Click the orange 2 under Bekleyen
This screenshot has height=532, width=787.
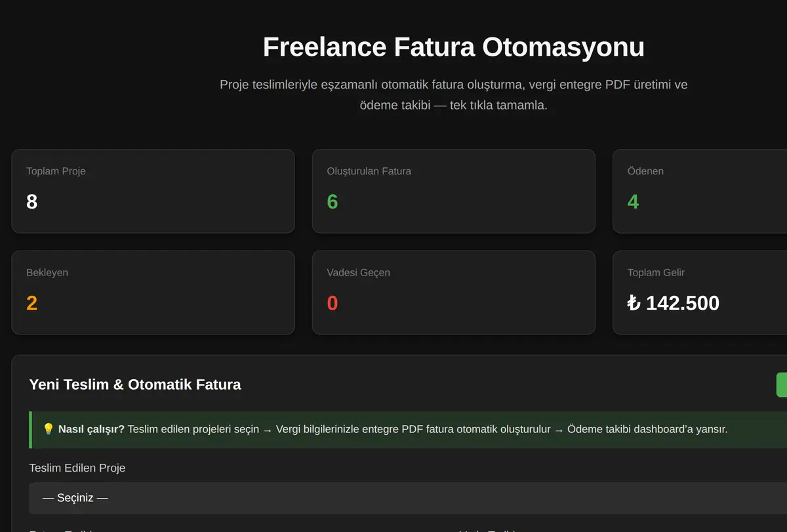click(31, 304)
